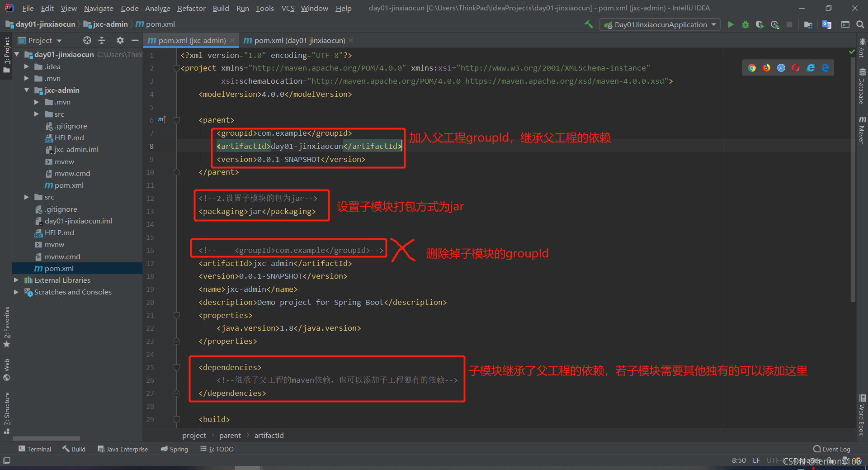Expand External Libraries node

(16, 280)
